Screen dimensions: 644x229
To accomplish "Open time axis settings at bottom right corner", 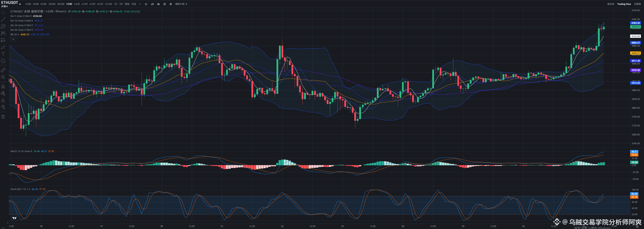I will 637,226.
